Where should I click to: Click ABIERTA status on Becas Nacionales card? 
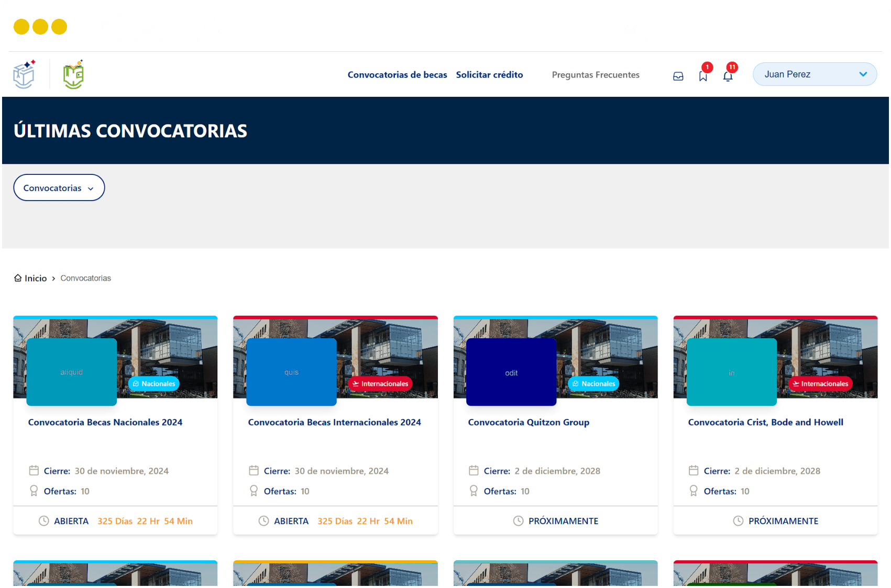[x=71, y=521]
